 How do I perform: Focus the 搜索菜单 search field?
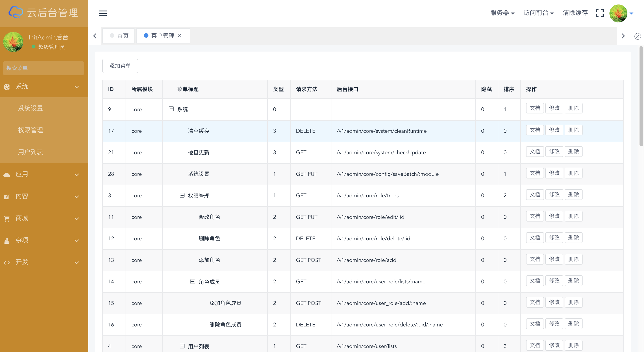(x=43, y=68)
